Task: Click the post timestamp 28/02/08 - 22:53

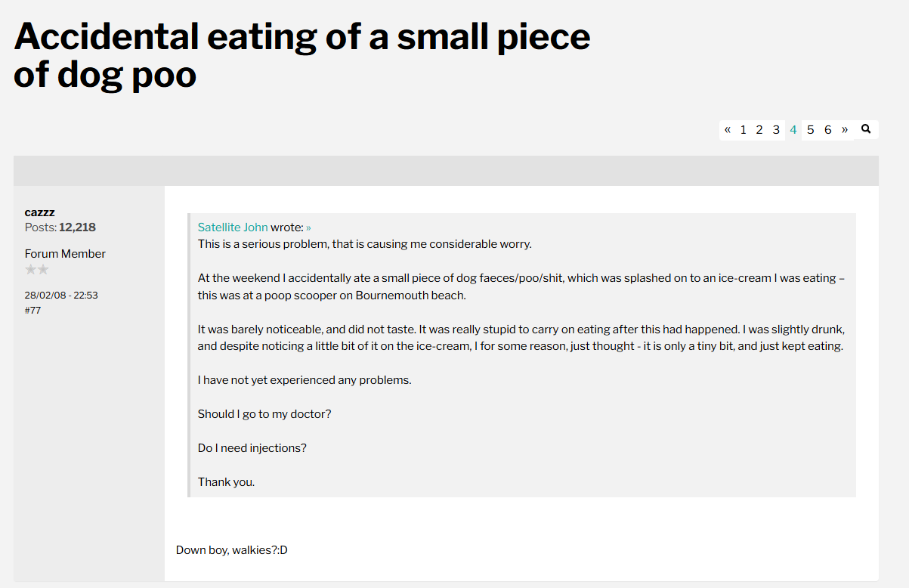Action: click(61, 296)
